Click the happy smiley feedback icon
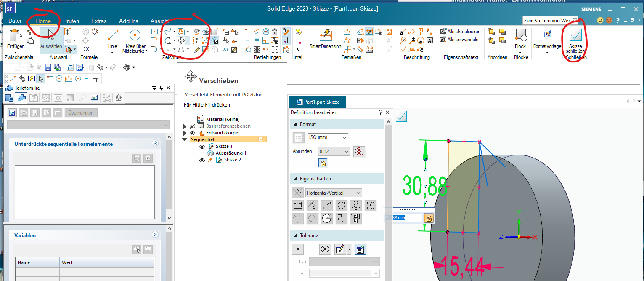The width and height of the screenshot is (644, 281). (600, 20)
